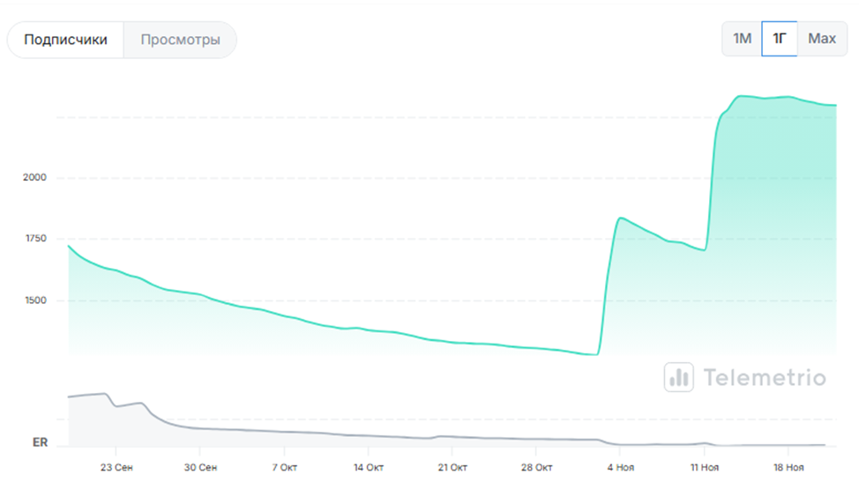
Task: Switch to the Подписчики tab
Action: [66, 40]
